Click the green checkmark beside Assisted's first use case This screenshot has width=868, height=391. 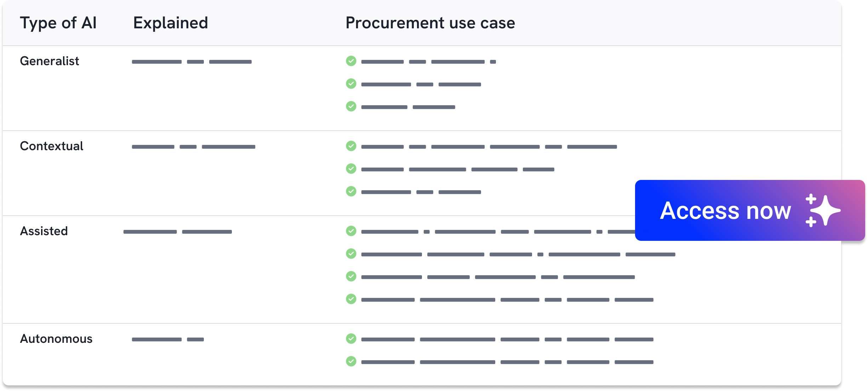point(351,231)
